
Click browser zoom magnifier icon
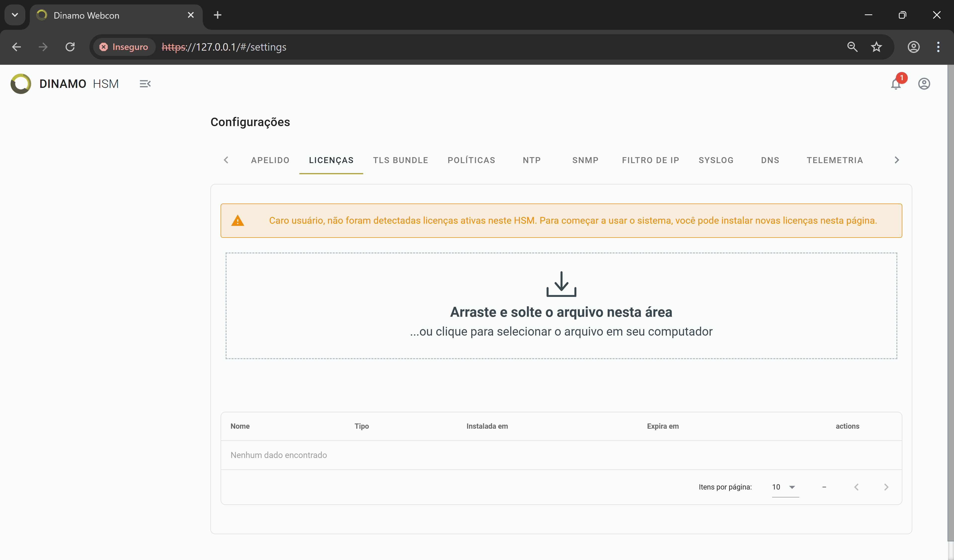coord(852,47)
